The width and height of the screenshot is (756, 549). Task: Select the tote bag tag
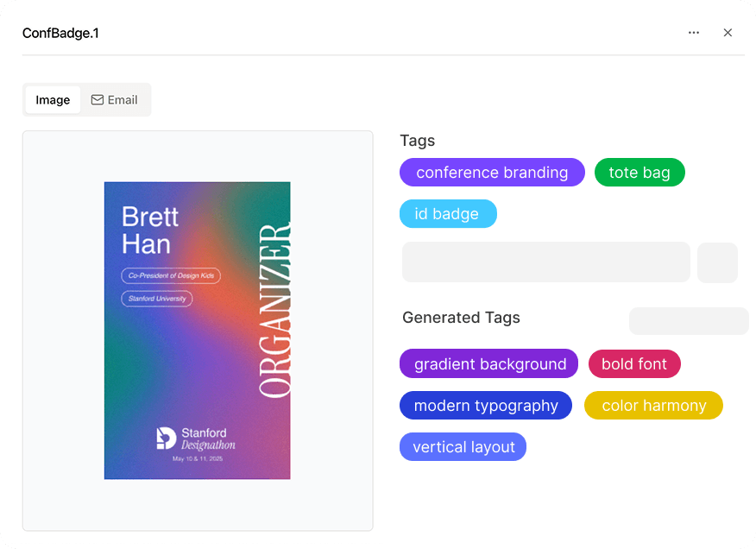pos(639,173)
